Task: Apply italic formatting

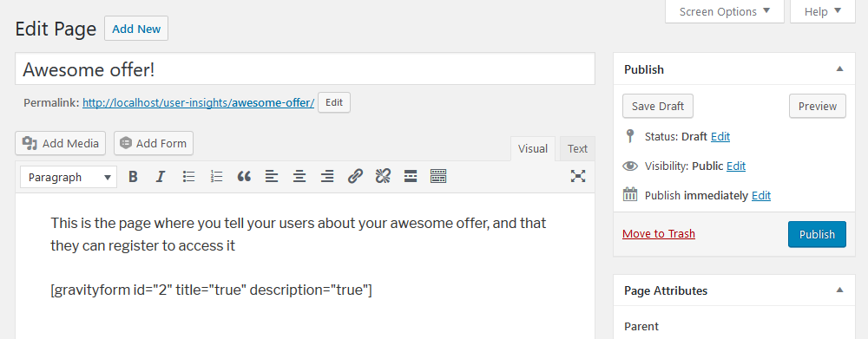Action: (161, 176)
